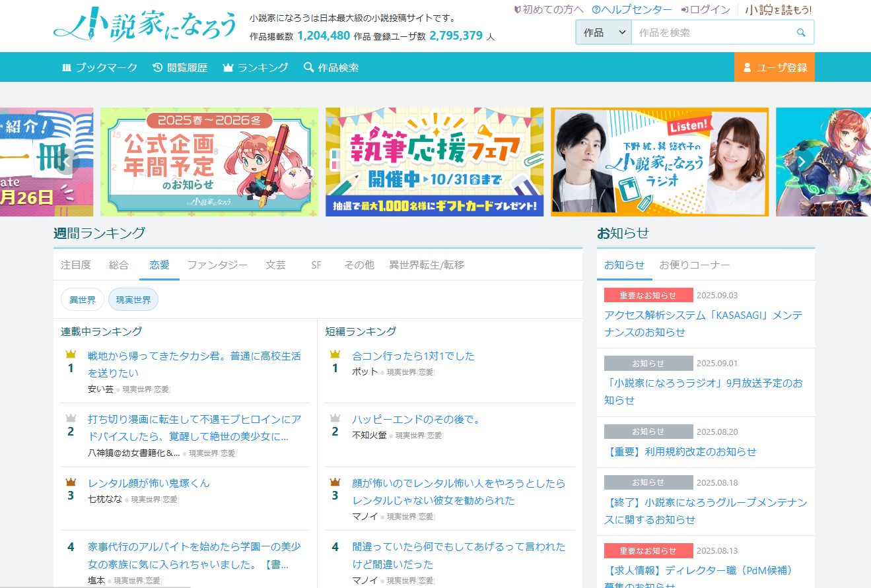
Task: Go to ランキング crown nav item
Action: coord(255,67)
